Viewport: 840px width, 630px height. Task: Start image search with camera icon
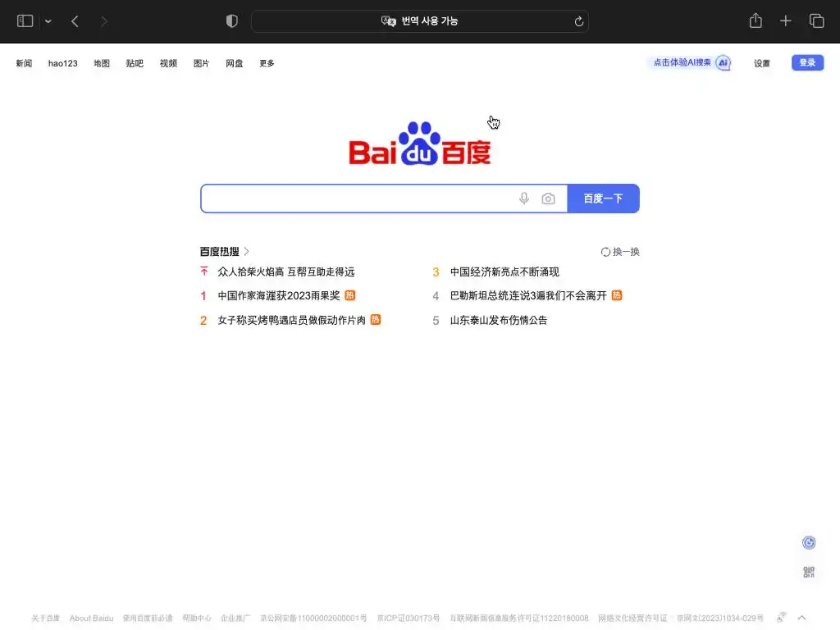[x=548, y=199]
